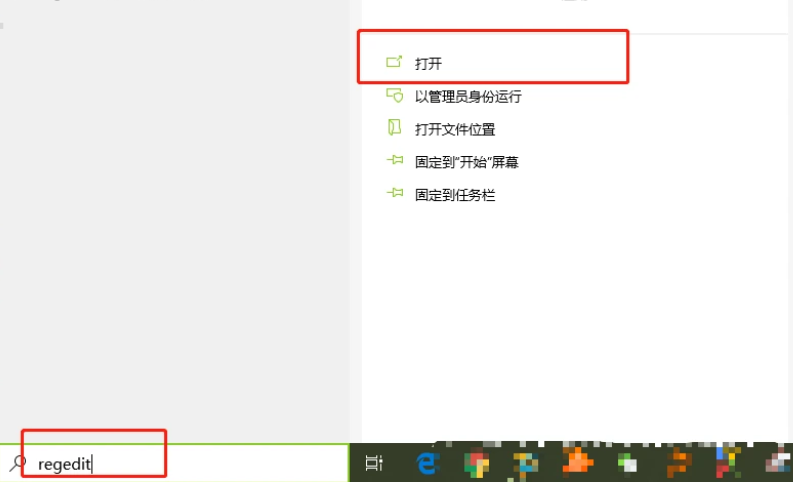Click the shield icon for 以管理员身份运行
The image size is (793, 482).
[x=394, y=95]
